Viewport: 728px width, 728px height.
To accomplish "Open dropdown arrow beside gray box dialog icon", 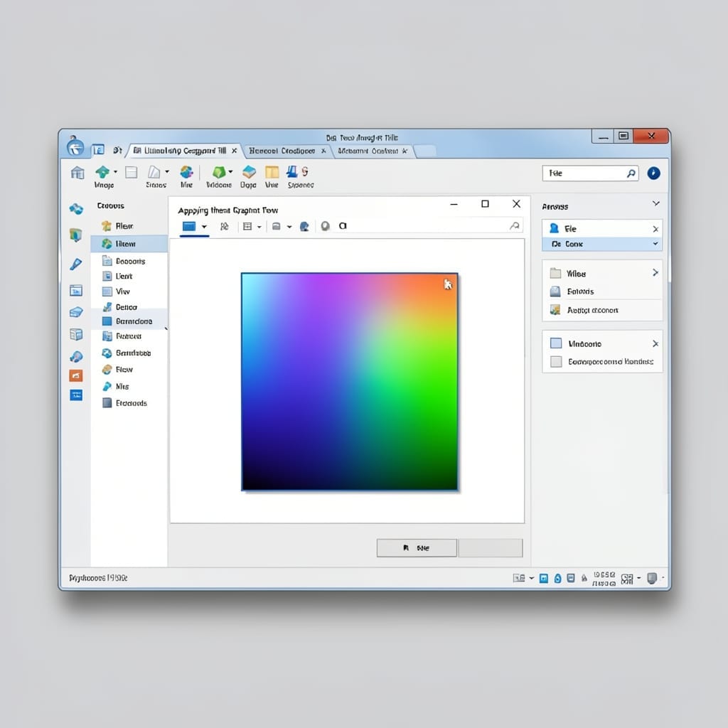I will tap(289, 227).
